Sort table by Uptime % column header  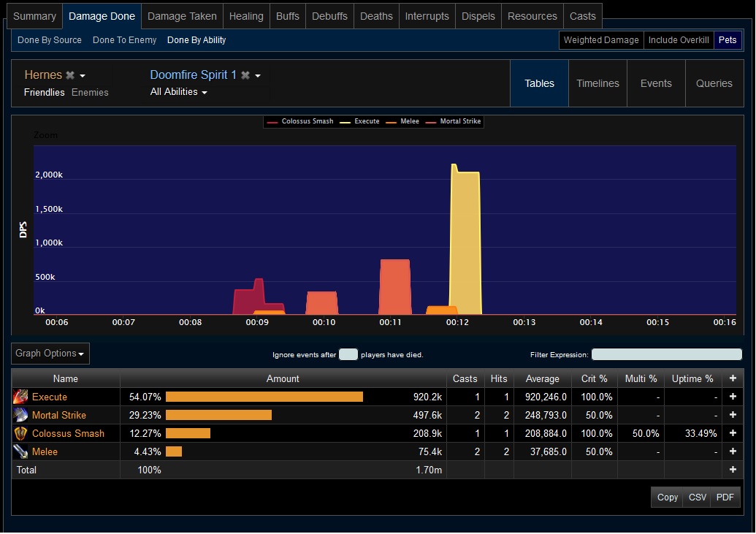[x=692, y=378]
